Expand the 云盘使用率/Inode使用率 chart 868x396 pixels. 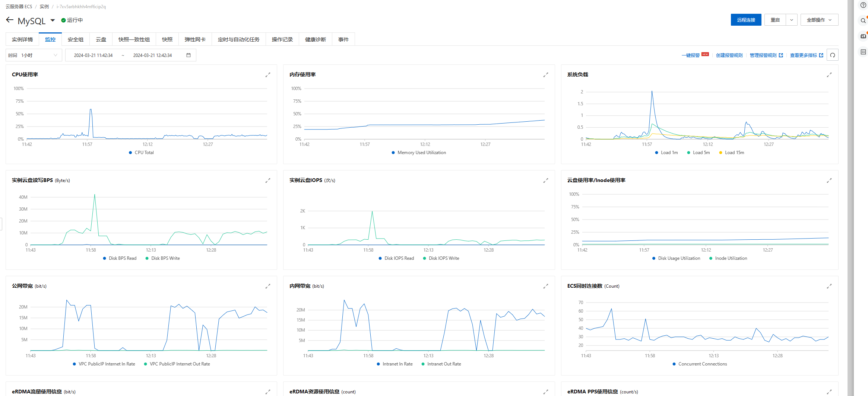tap(829, 181)
